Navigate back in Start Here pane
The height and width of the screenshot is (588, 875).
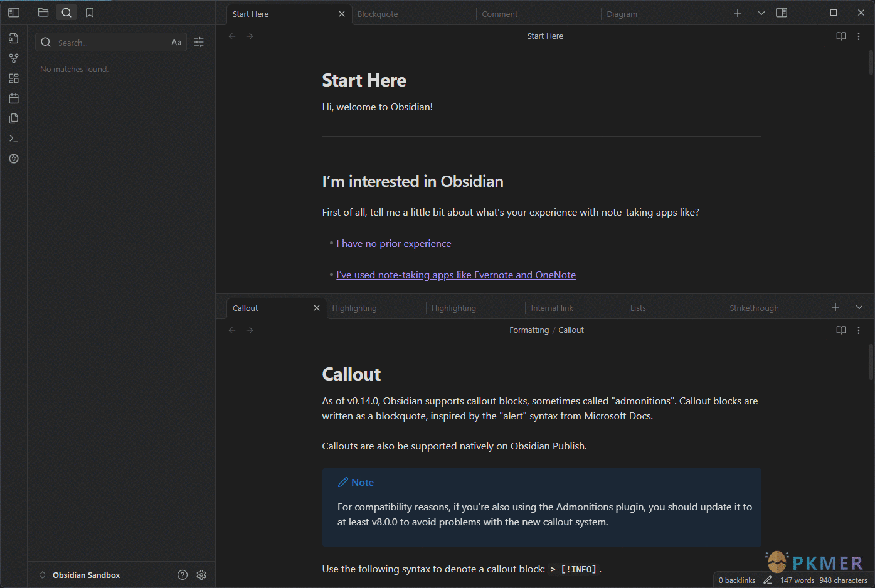(232, 36)
